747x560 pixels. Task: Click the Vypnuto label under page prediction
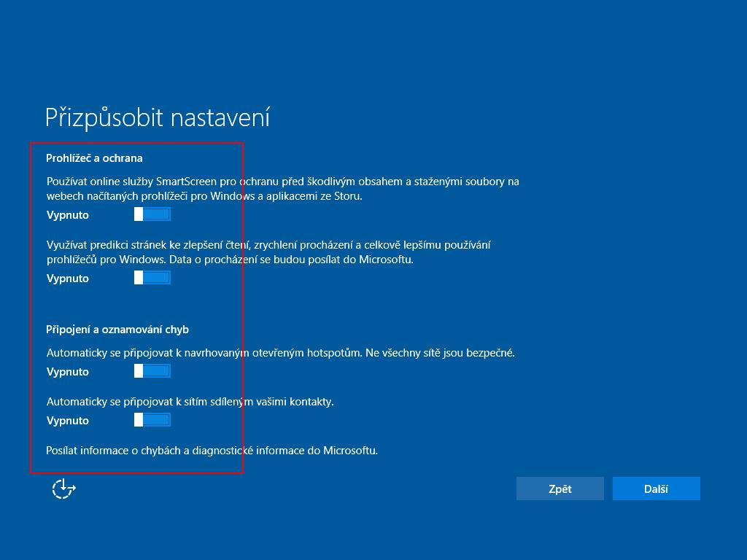68,279
